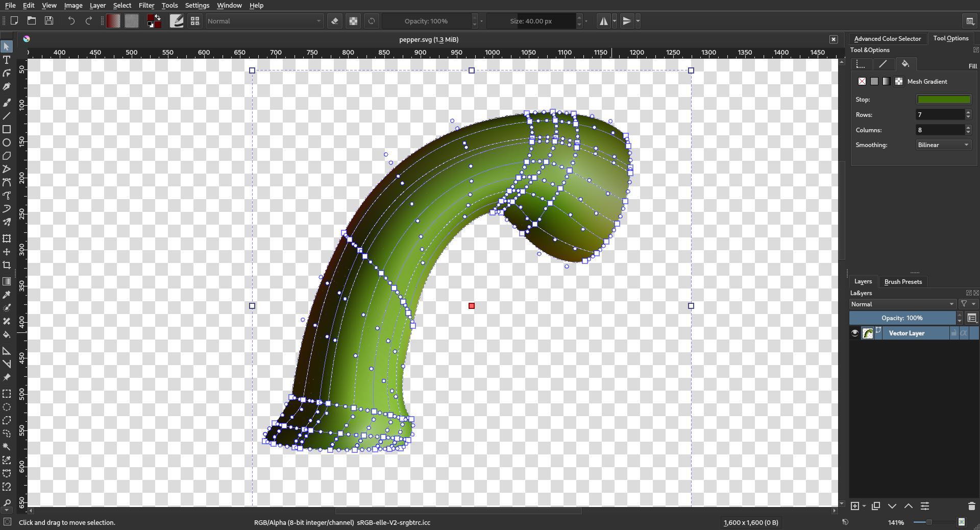
Task: Hide the Vector Layer using the eye icon
Action: (x=855, y=333)
